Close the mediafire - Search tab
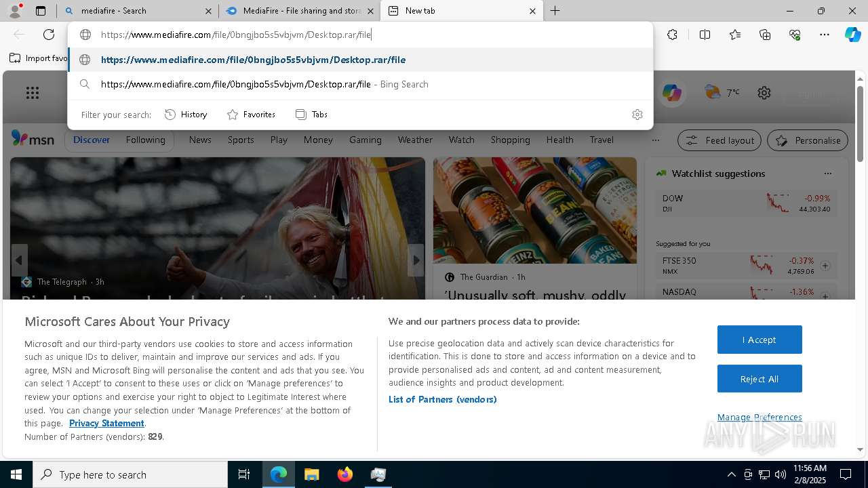The width and height of the screenshot is (868, 488). 208,11
